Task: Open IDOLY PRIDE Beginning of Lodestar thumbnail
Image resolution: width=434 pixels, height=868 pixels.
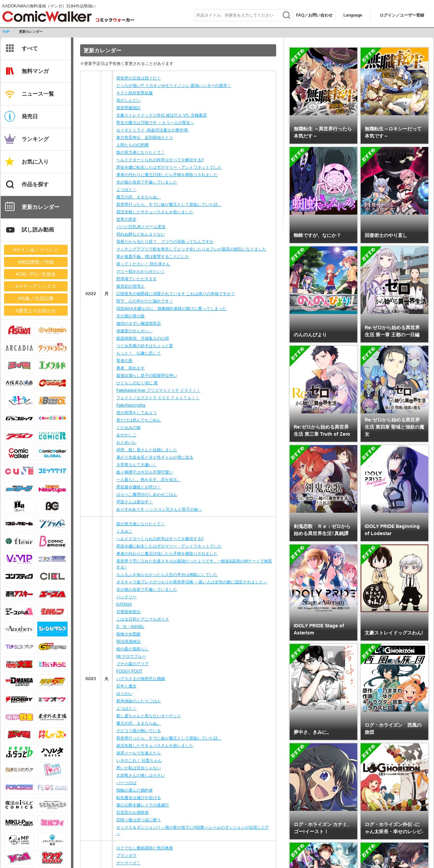Action: click(x=394, y=493)
